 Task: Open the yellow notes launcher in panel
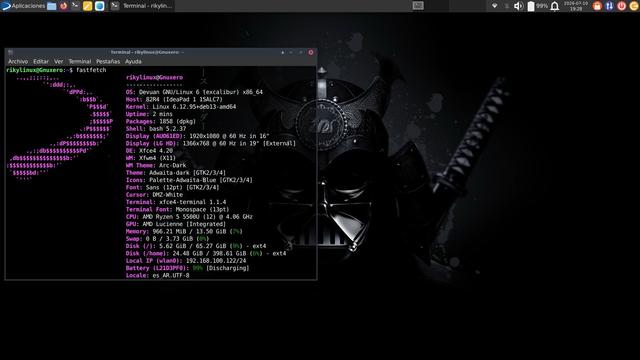[87, 6]
